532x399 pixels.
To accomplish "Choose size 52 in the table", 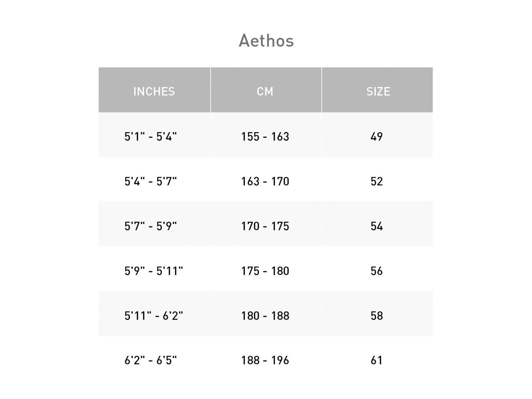I will [x=377, y=182].
